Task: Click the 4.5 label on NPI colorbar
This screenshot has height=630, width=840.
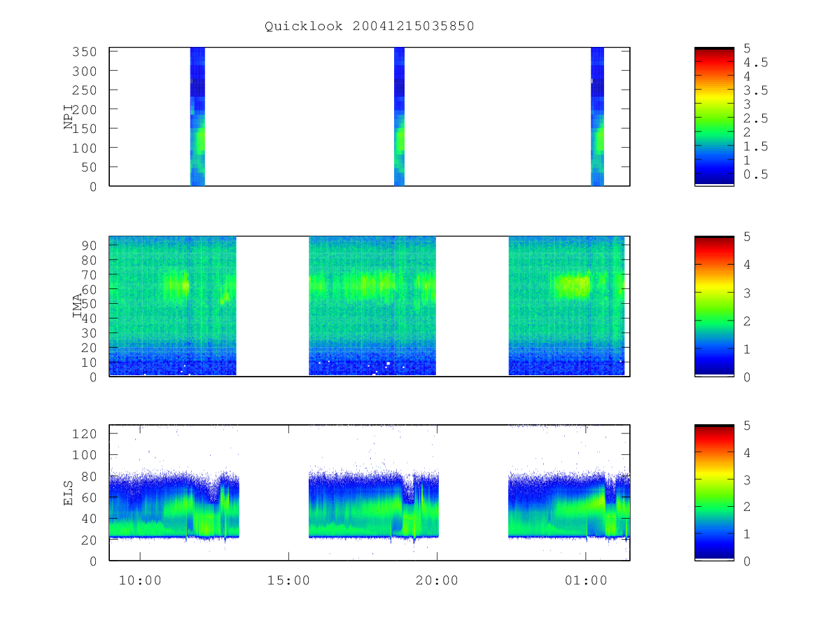Action: coord(755,62)
